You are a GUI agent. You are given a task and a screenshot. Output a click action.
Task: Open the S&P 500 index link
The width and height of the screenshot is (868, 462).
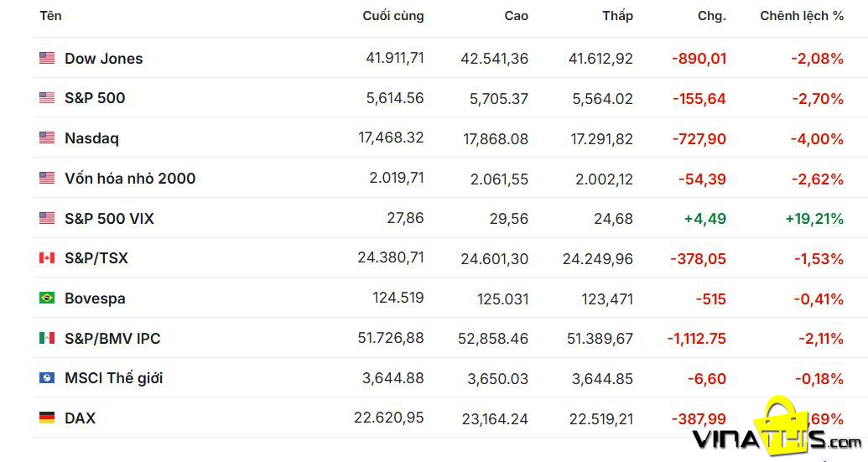pos(95,98)
